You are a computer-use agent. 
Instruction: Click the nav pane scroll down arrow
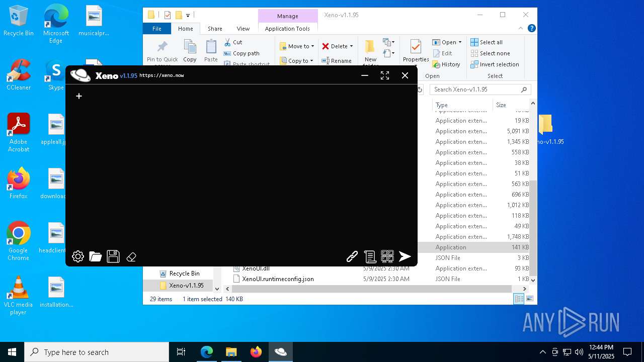(x=217, y=289)
